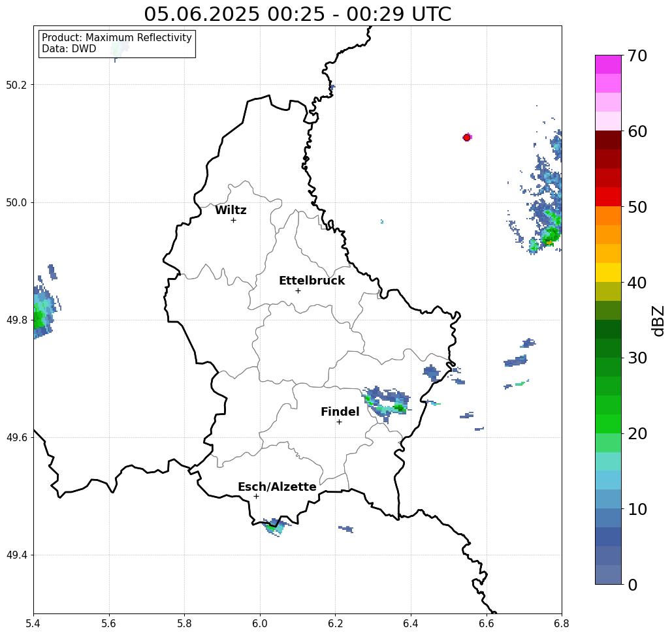
Task: Click the latitude tick label 49.8
Action: coord(16,320)
